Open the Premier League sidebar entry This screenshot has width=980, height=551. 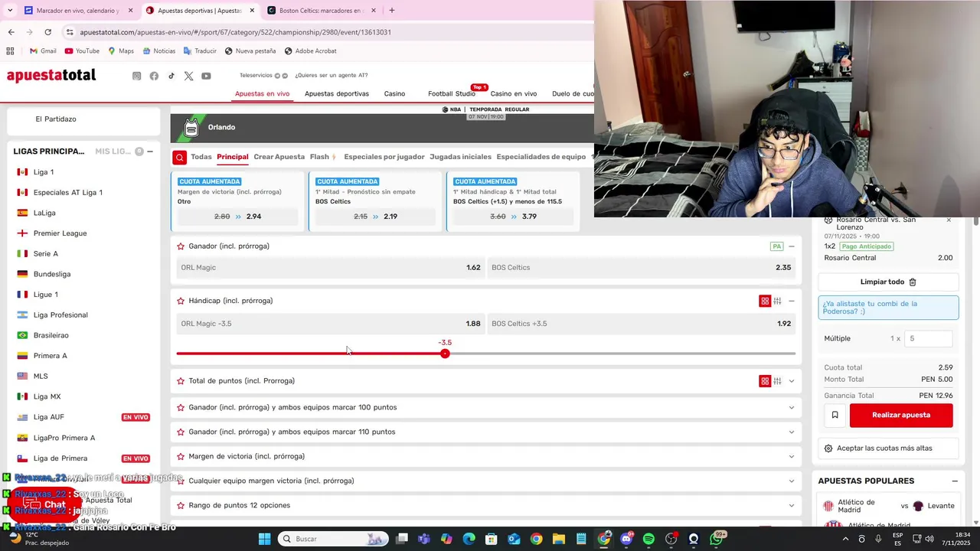[60, 233]
